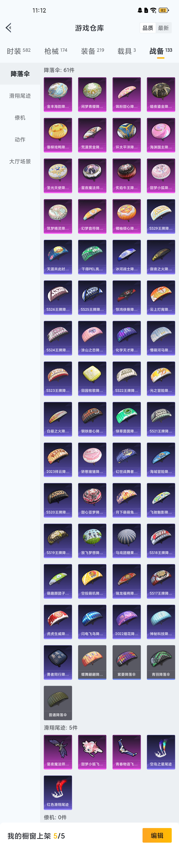Image resolution: width=179 pixels, height=868 pixels.
Task: Open the 青羽降落伞 item
Action: [x=161, y=662]
